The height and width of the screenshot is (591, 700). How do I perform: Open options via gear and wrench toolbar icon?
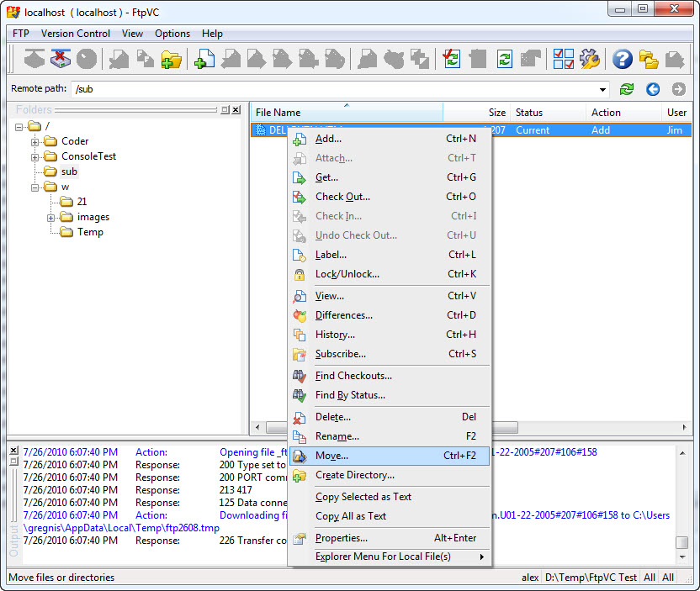tap(590, 59)
